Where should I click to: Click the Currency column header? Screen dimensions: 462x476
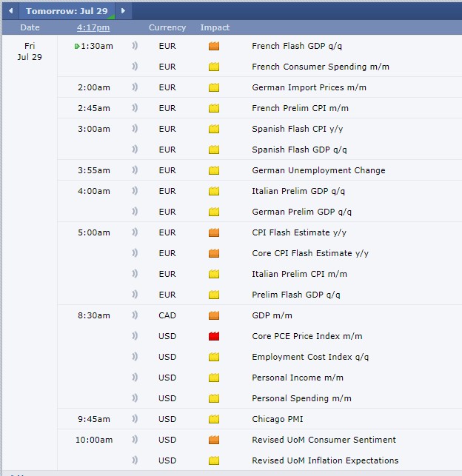pyautogui.click(x=167, y=27)
